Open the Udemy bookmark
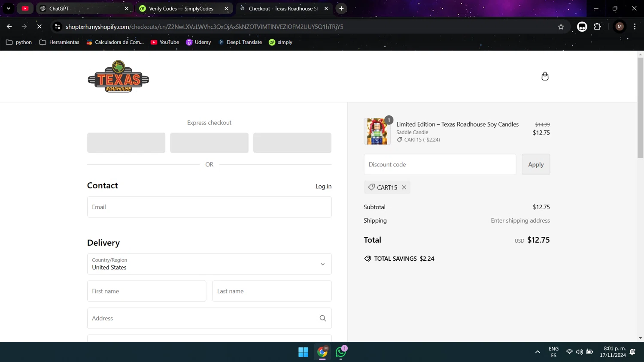This screenshot has width=644, height=362. click(x=198, y=42)
